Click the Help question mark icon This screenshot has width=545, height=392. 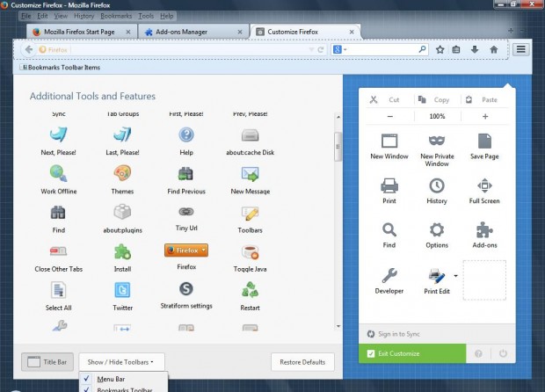(x=186, y=134)
